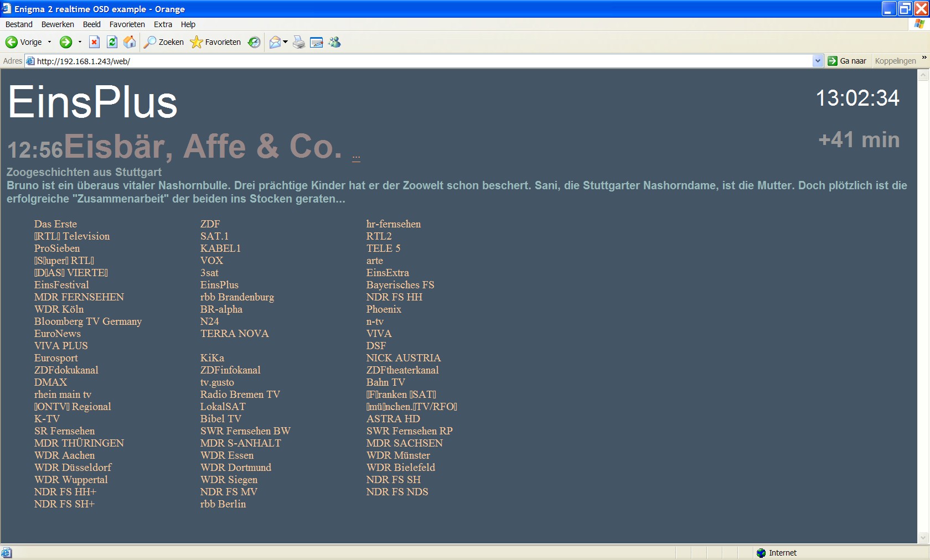Click the page icon beside the address URL
The image size is (930, 560).
[x=30, y=61]
